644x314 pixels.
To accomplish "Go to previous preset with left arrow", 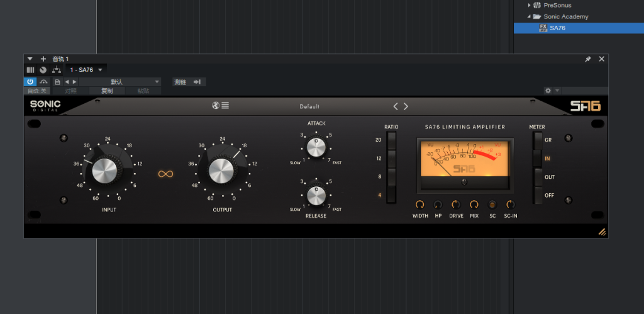I will tap(67, 82).
